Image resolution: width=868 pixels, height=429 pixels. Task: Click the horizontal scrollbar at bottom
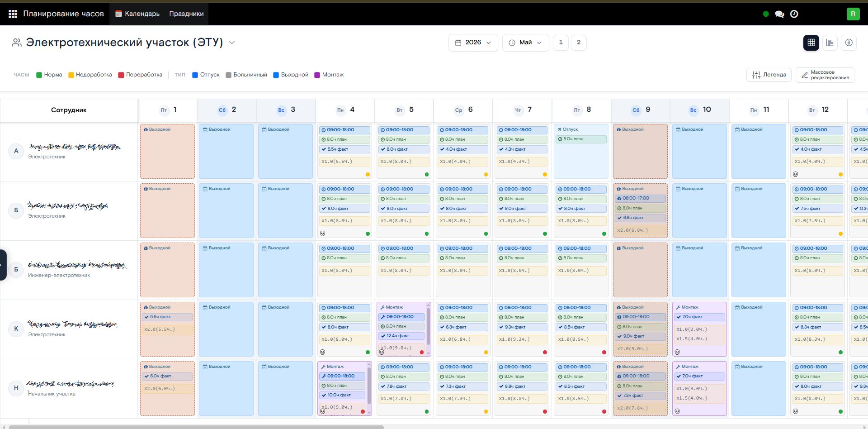pos(196,427)
